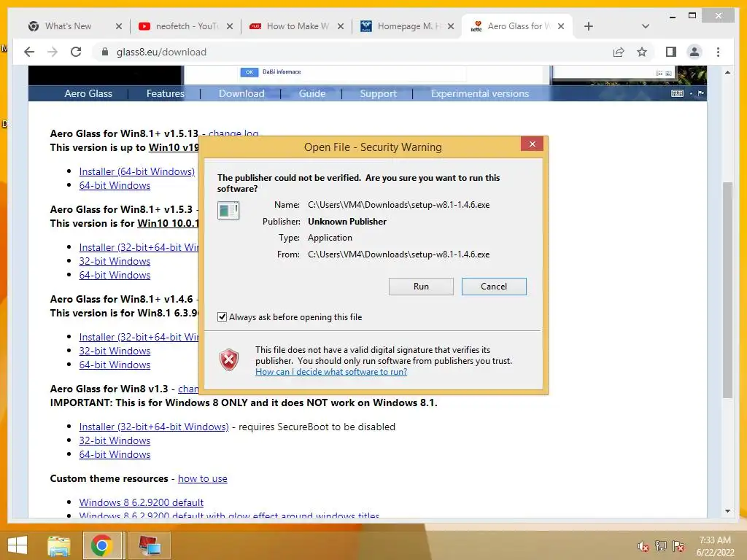Screen dimensions: 747x560
Task: Click the Chrome forward arrow
Action: pyautogui.click(x=53, y=52)
